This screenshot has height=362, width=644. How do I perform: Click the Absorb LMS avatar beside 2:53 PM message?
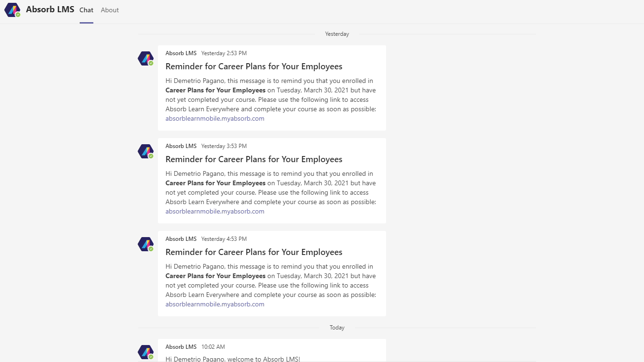tap(146, 58)
